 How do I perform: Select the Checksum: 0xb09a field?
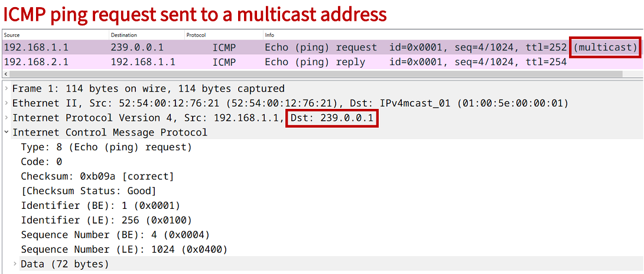(x=97, y=176)
